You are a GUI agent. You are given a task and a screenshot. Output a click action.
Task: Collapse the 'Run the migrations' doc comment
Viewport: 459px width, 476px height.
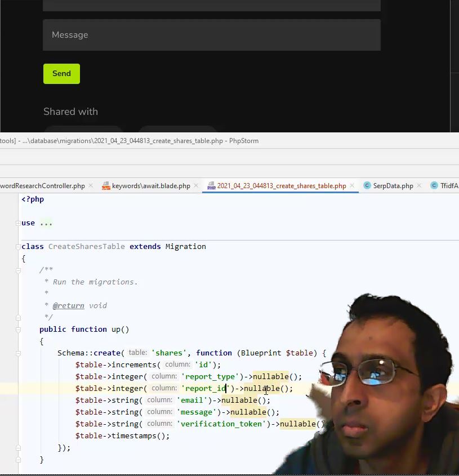[18, 270]
